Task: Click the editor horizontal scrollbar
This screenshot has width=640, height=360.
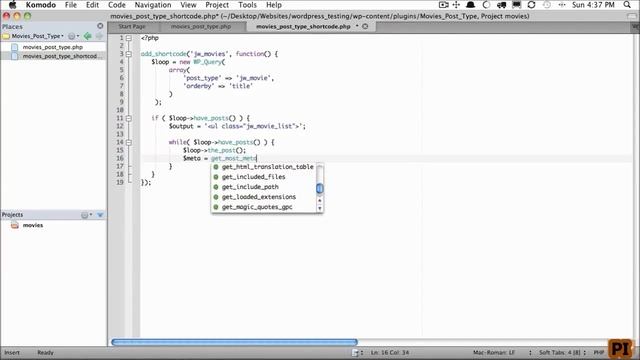Action: coord(234,342)
